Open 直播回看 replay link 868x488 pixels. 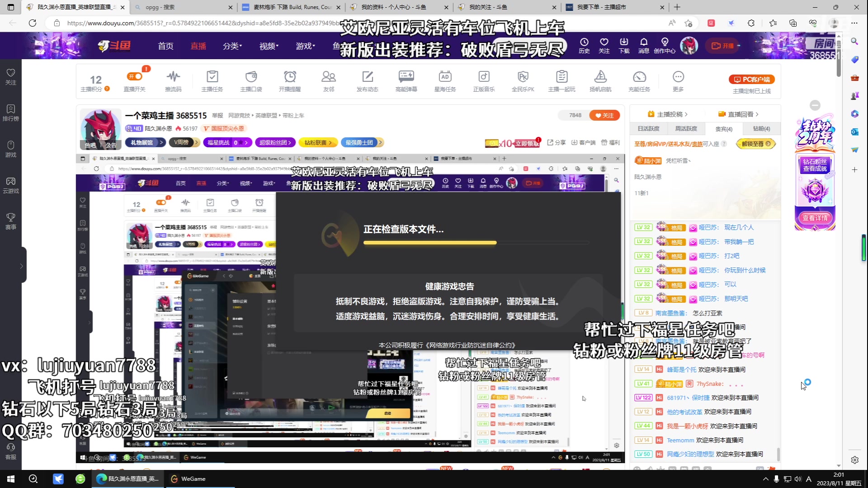738,114
